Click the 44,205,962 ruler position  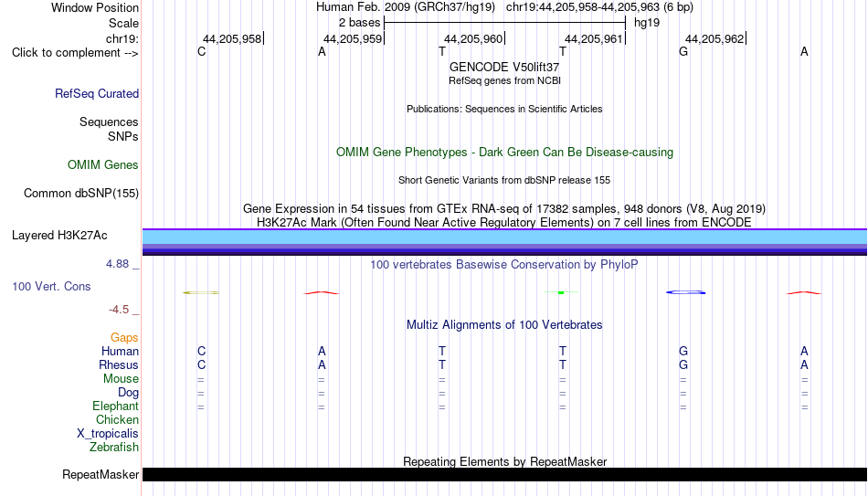point(715,38)
